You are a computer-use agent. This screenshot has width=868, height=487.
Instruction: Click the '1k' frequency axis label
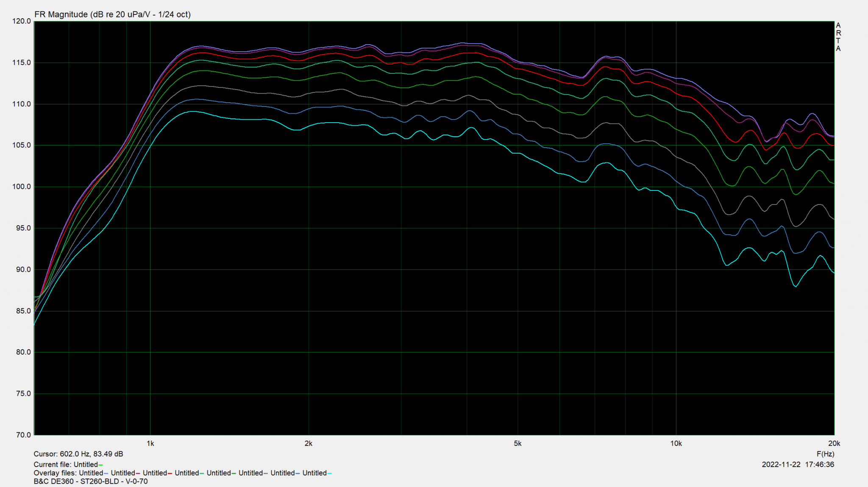pyautogui.click(x=150, y=444)
